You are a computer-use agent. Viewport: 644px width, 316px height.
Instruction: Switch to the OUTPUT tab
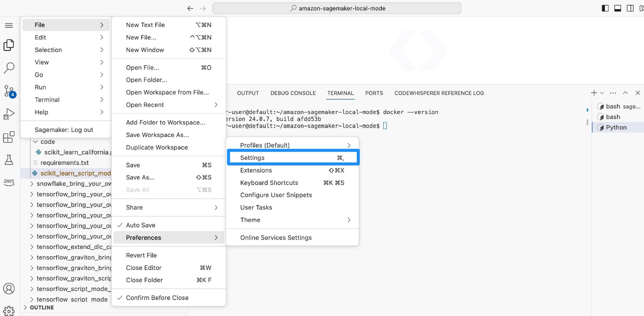click(x=248, y=93)
